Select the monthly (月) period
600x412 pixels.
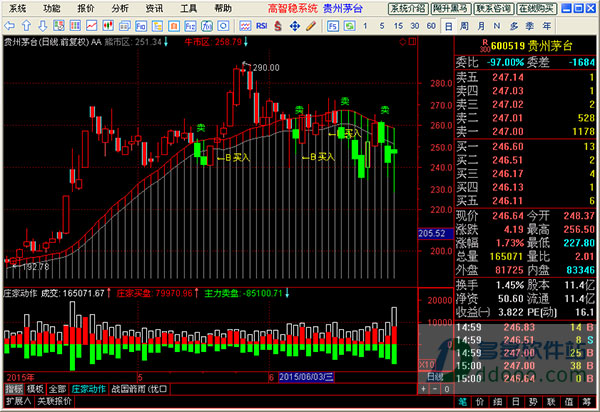(481, 26)
